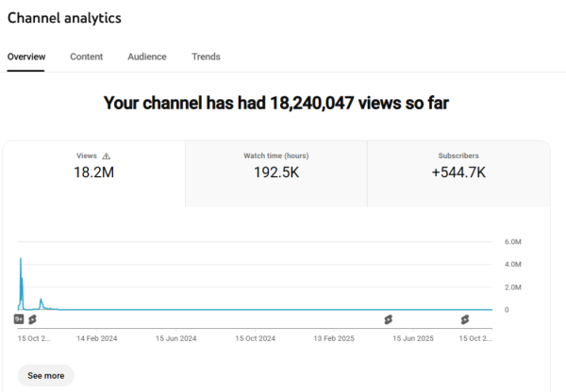Click the 14 Feb 2024 date label
Image resolution: width=566 pixels, height=392 pixels.
[97, 338]
